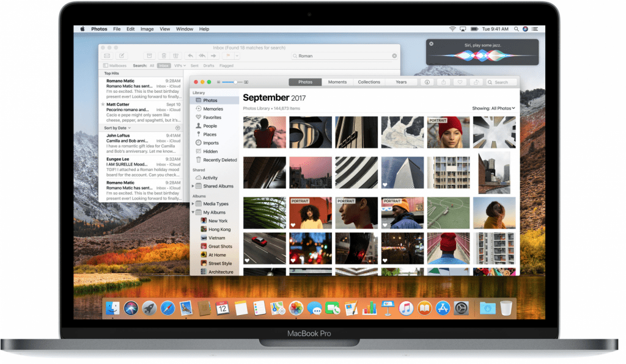Viewport: 626px width, 364px height.
Task: Select the red car on road thumbnail
Action: [264, 249]
